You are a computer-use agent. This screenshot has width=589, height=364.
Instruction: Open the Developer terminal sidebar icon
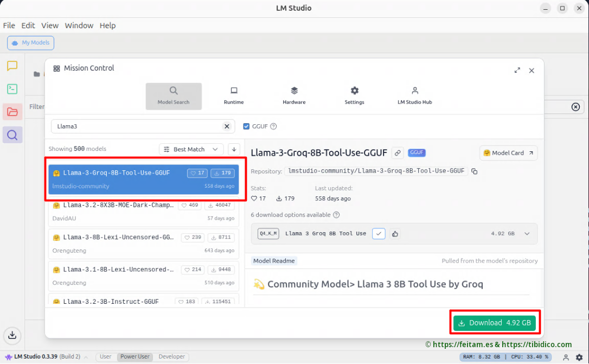coord(12,89)
